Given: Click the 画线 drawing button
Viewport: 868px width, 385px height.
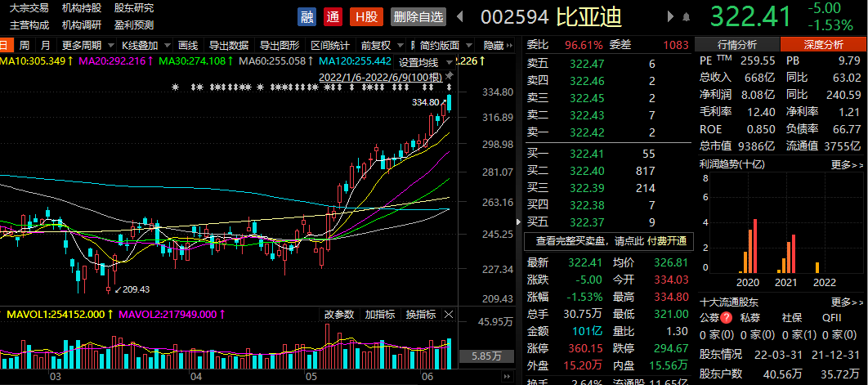Looking at the screenshot, I should [x=188, y=46].
